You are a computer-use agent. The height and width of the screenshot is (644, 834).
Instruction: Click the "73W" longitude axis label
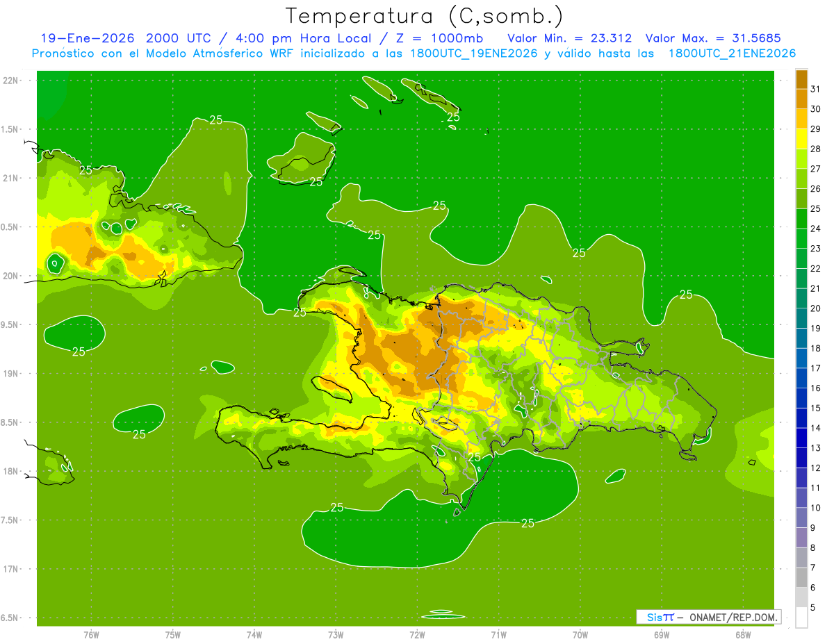coord(336,636)
